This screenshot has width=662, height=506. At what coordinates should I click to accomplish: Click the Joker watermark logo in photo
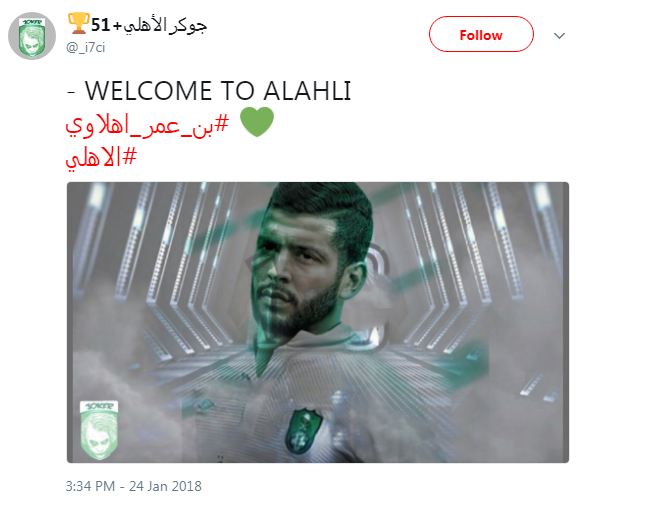[99, 430]
